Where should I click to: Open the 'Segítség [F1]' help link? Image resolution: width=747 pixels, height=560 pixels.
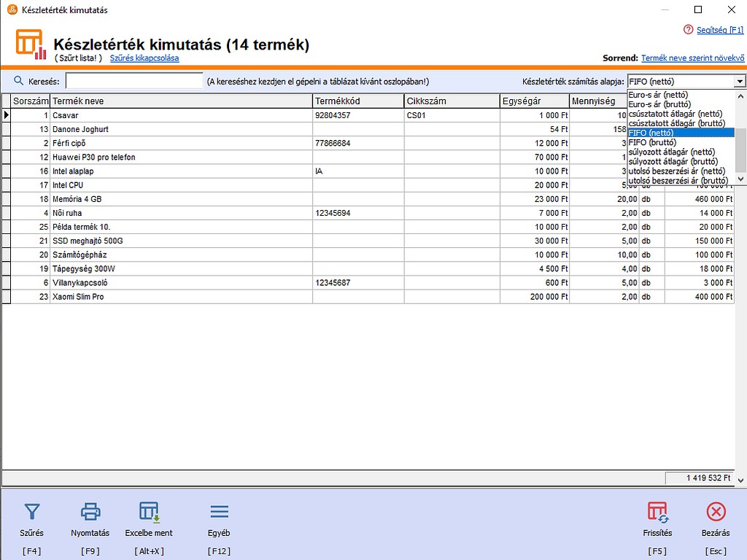719,29
